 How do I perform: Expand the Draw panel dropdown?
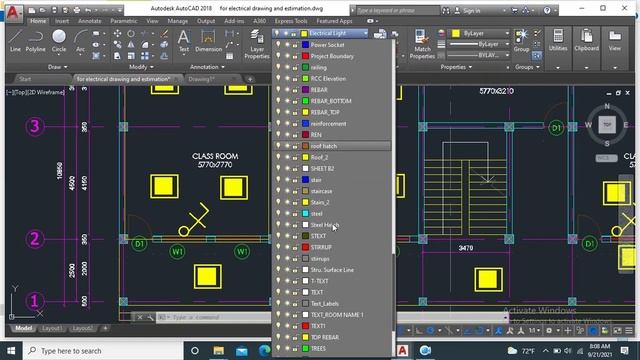coord(58,67)
